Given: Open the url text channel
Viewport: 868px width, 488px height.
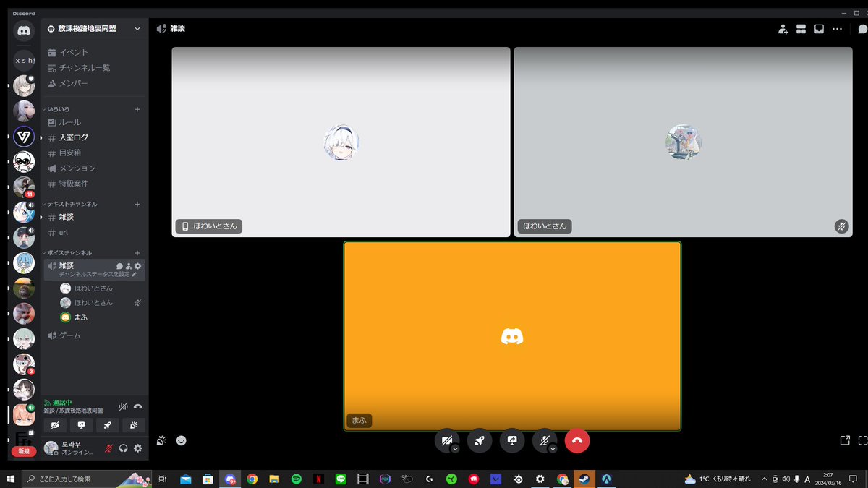Looking at the screenshot, I should 95,233.
